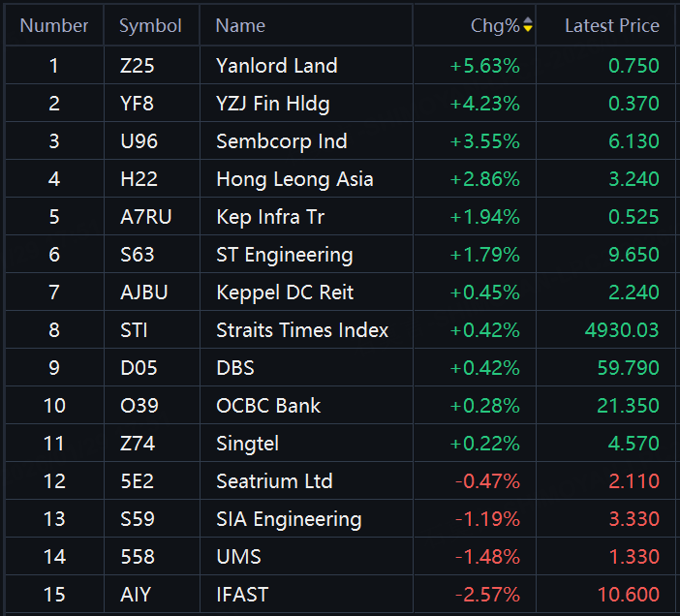Select the UMS stock row
The width and height of the screenshot is (680, 616).
point(238,557)
